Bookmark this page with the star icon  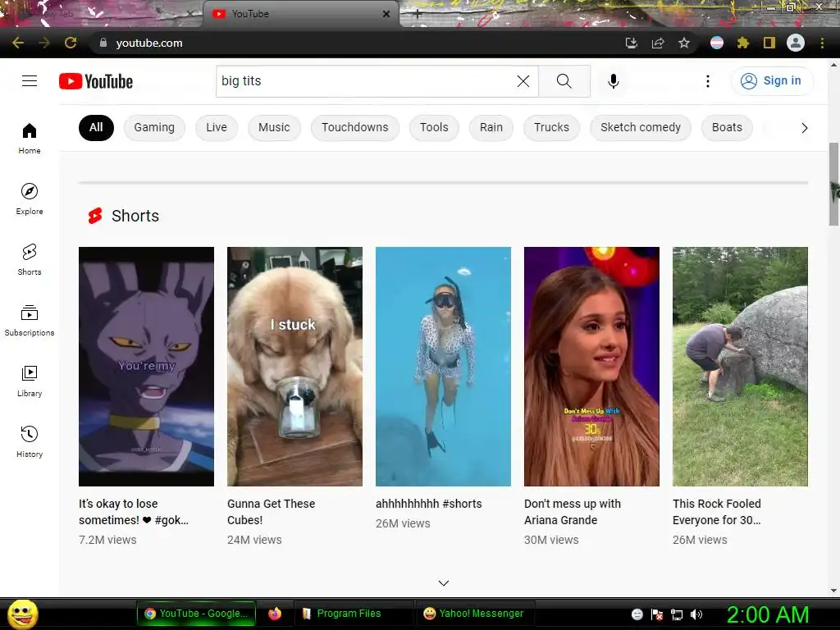(x=684, y=43)
